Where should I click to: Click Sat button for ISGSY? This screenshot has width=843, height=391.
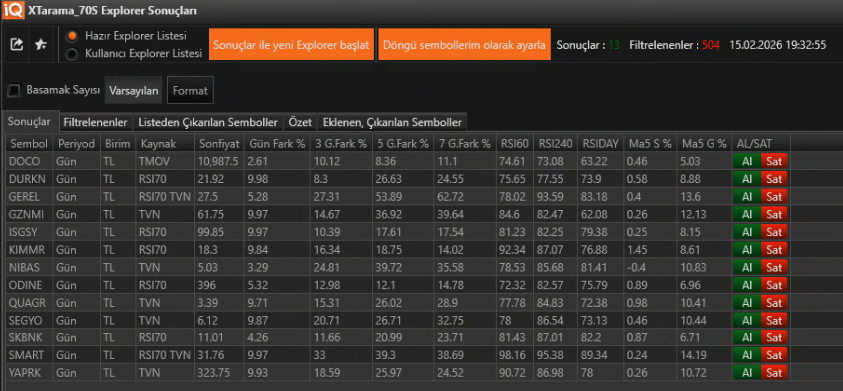tap(774, 232)
